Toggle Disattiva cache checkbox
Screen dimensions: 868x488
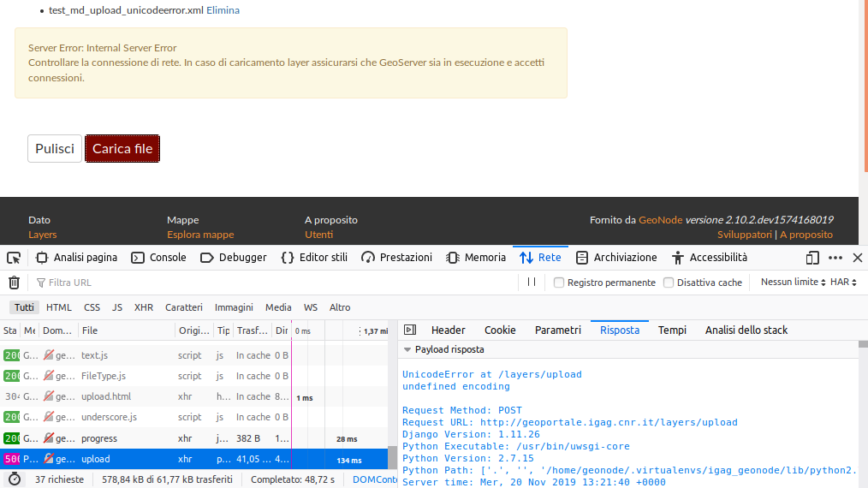pyautogui.click(x=669, y=283)
